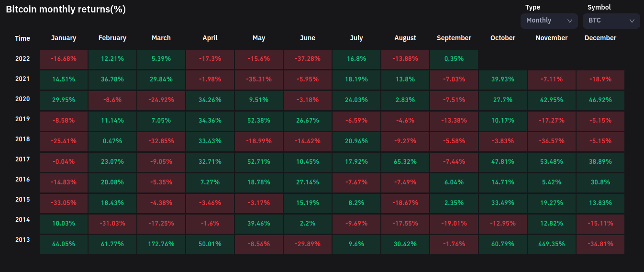This screenshot has height=272, width=644.
Task: Click the -36.57% cell for November 2018
Action: pos(552,141)
